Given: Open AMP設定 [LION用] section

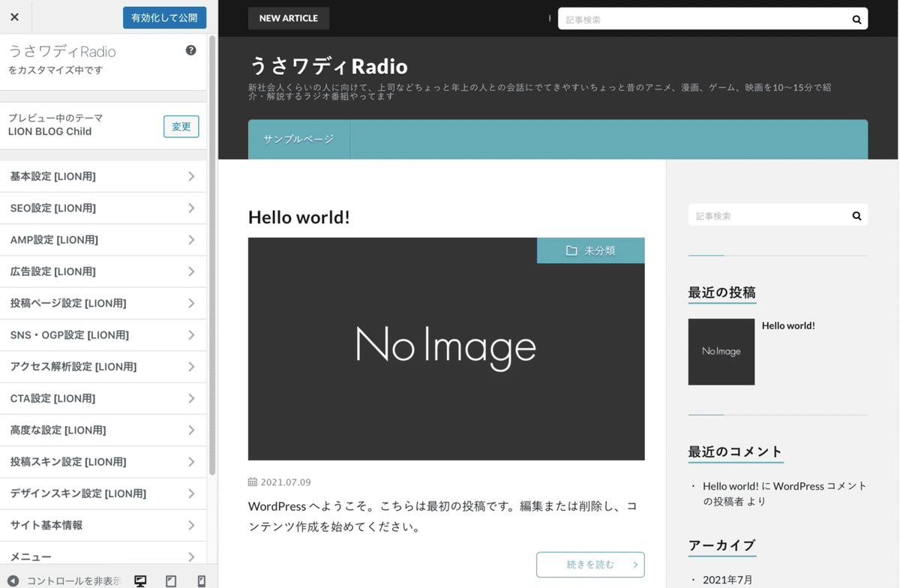Looking at the screenshot, I should click(103, 240).
